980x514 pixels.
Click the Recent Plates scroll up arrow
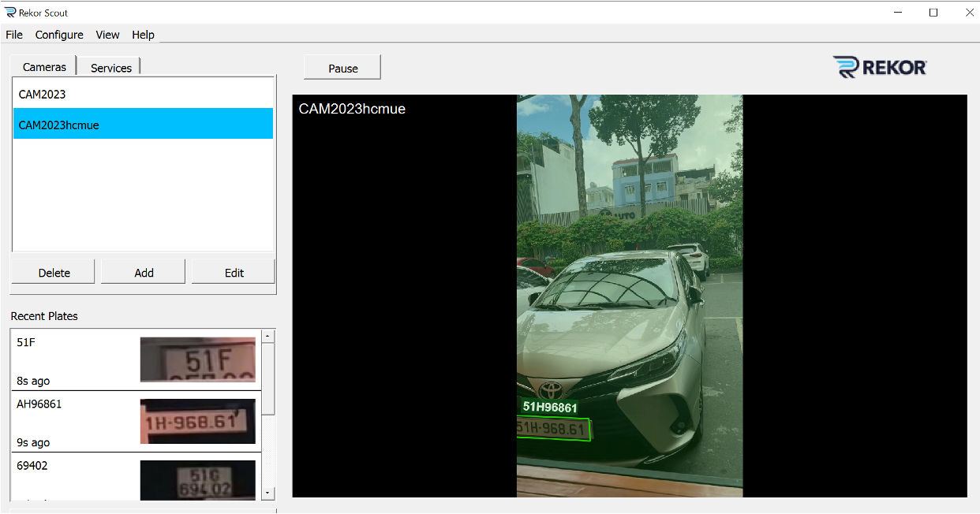pyautogui.click(x=268, y=337)
